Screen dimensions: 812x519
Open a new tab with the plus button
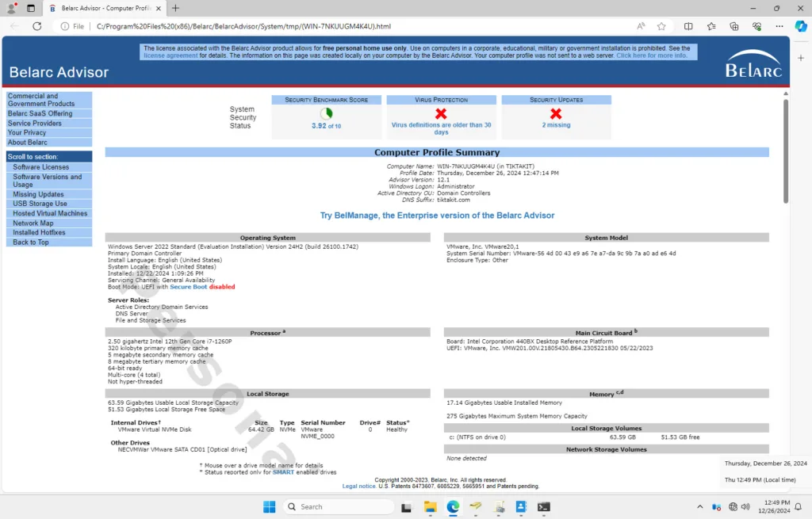point(175,8)
